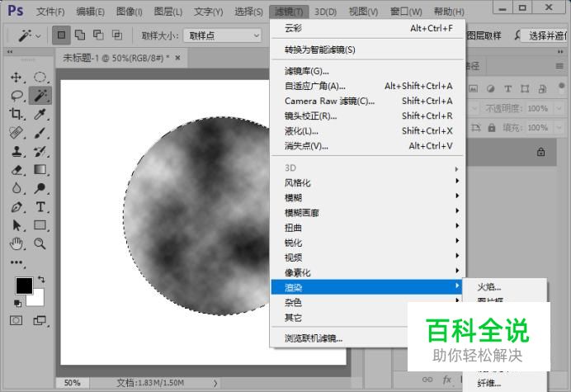Select the Gradient tool
Image resolution: width=571 pixels, height=392 pixels.
coord(40,170)
